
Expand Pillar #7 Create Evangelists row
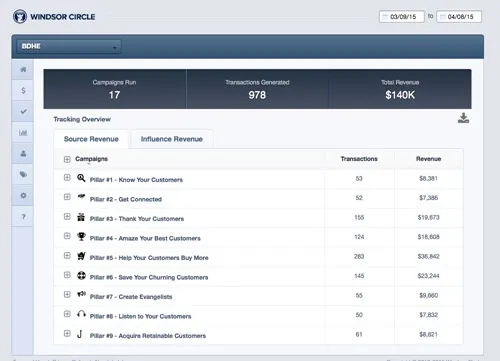[x=67, y=295]
